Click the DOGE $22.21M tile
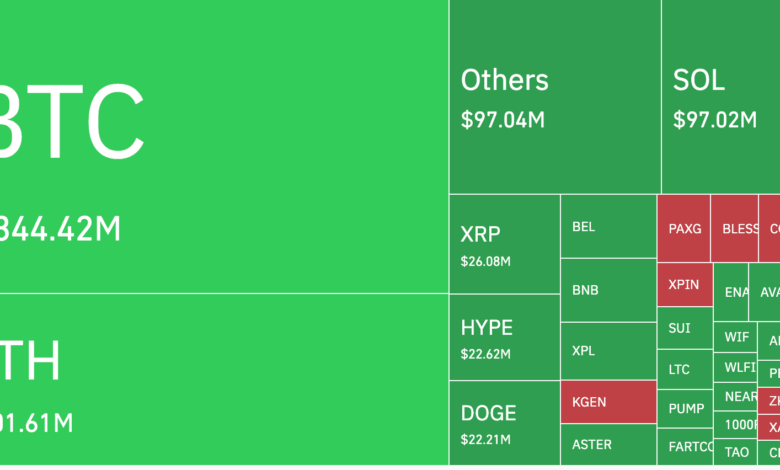This screenshot has width=780, height=470. click(x=504, y=422)
